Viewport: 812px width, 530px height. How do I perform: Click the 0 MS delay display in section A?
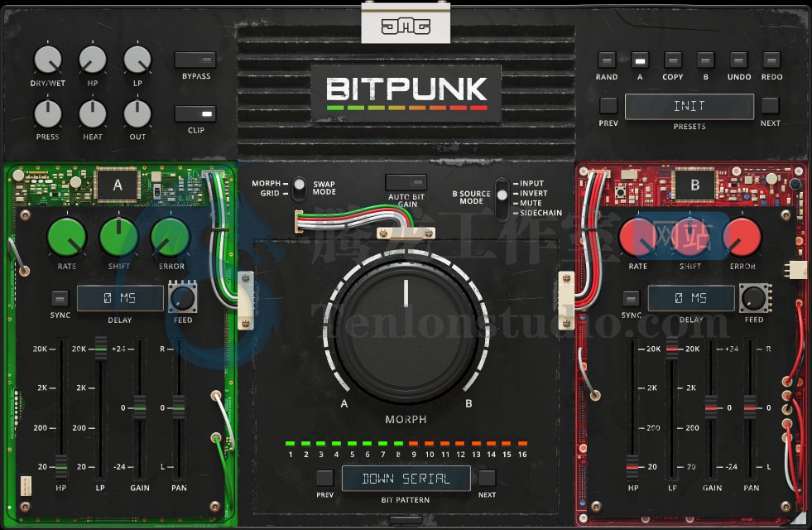click(x=120, y=298)
